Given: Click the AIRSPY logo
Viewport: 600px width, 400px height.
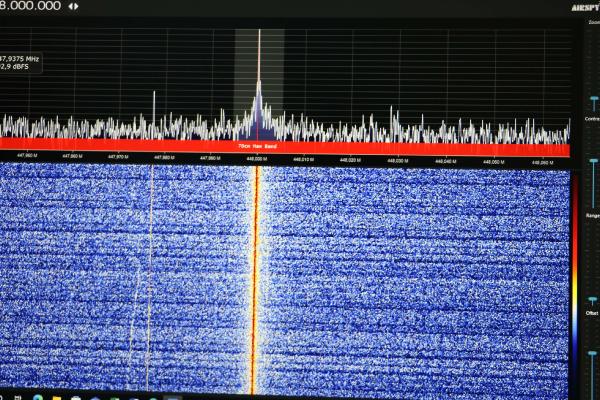Looking at the screenshot, I should point(584,7).
